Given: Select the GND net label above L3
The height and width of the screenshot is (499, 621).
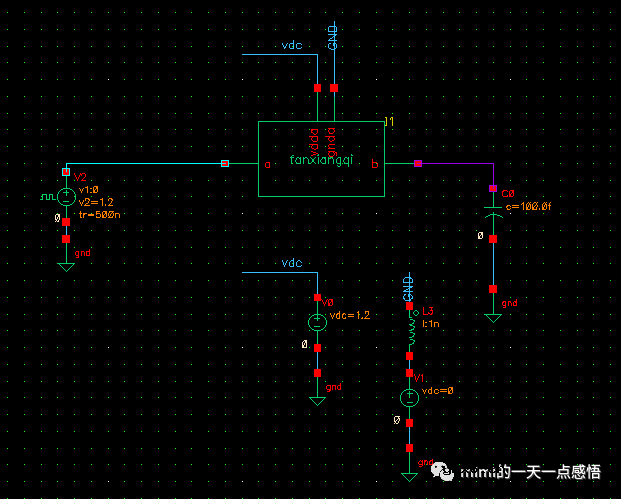Looking at the screenshot, I should 408,286.
